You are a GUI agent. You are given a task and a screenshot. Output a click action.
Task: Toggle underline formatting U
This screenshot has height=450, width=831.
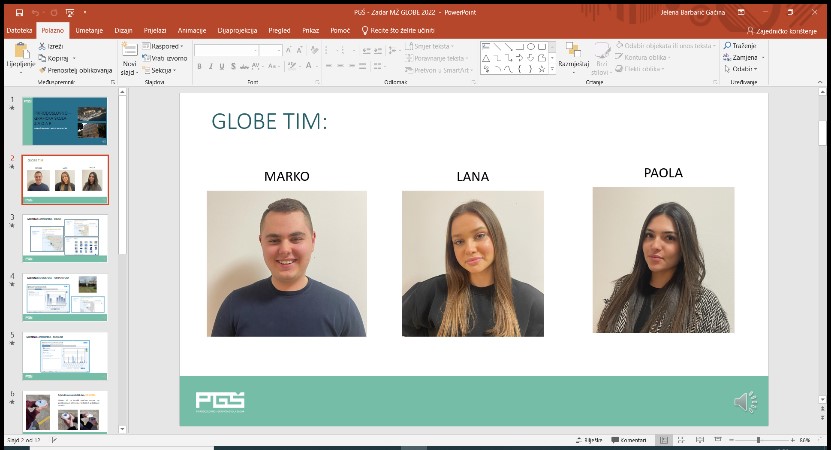pos(222,66)
